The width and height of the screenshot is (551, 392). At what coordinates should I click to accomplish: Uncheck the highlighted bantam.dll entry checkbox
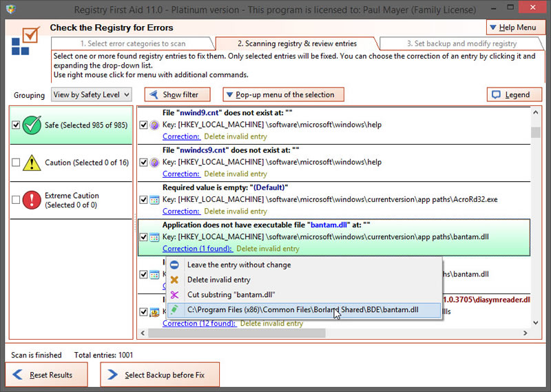coord(143,237)
